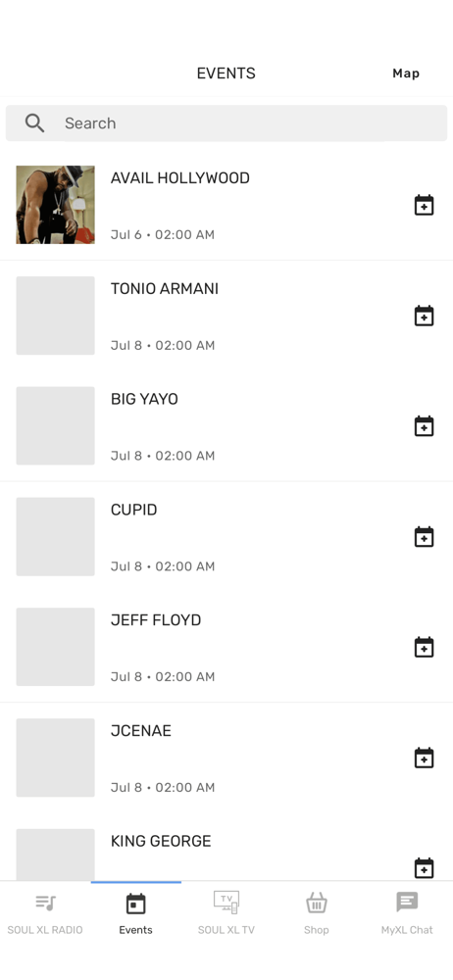The image size is (453, 980).
Task: Open the Shop tab
Action: [317, 913]
